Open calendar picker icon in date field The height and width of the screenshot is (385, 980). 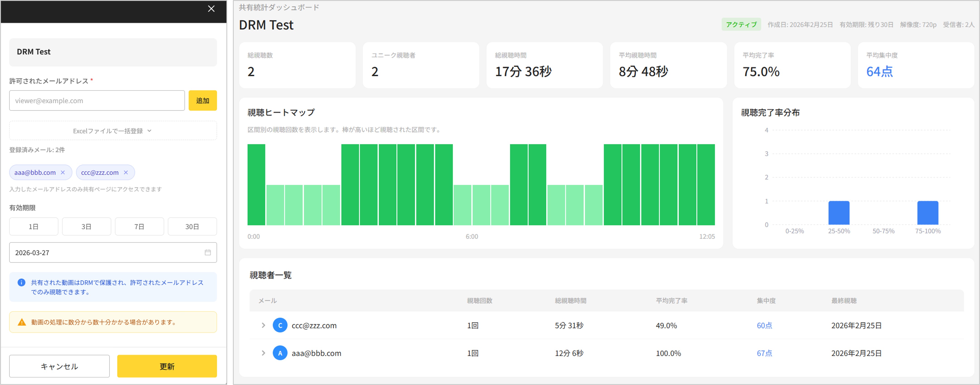[x=208, y=252]
